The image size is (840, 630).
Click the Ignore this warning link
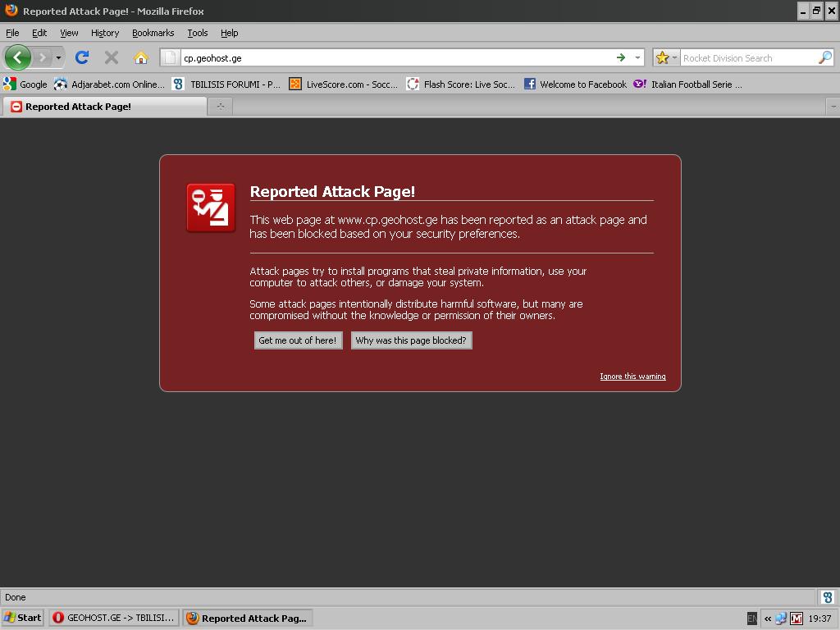(632, 376)
